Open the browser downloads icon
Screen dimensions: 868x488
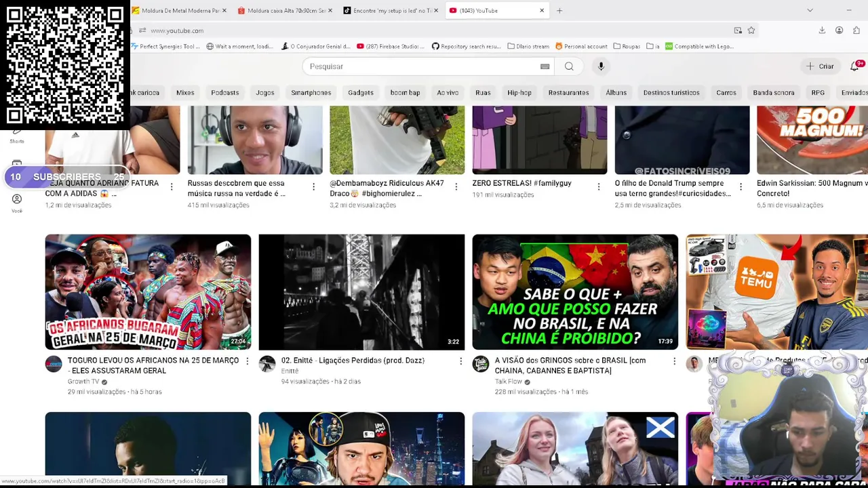(x=822, y=30)
